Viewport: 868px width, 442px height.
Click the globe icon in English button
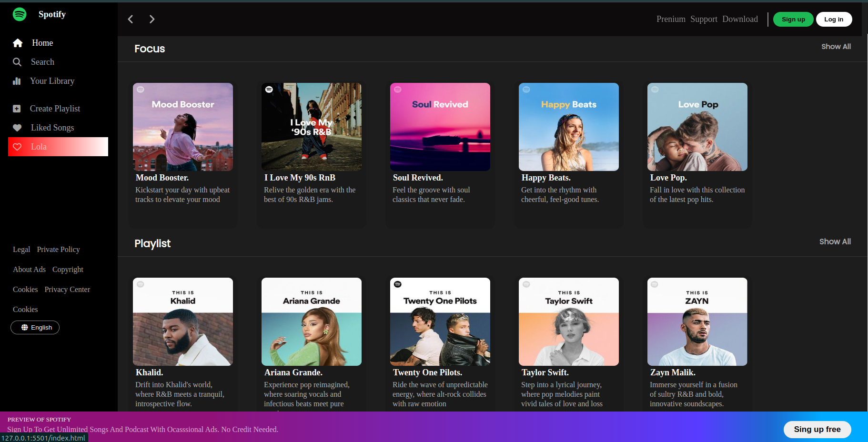click(x=25, y=327)
